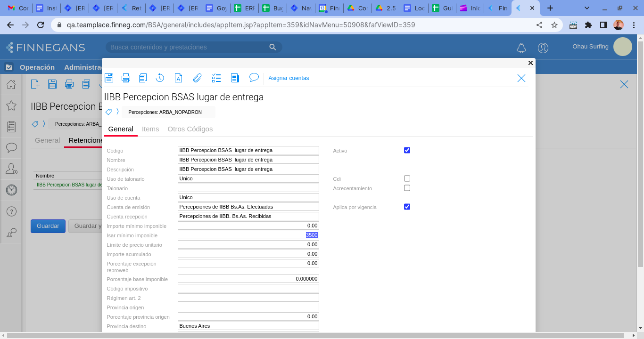Open the comments speech bubble in dialog toolbar
The image size is (644, 339).
point(254,78)
